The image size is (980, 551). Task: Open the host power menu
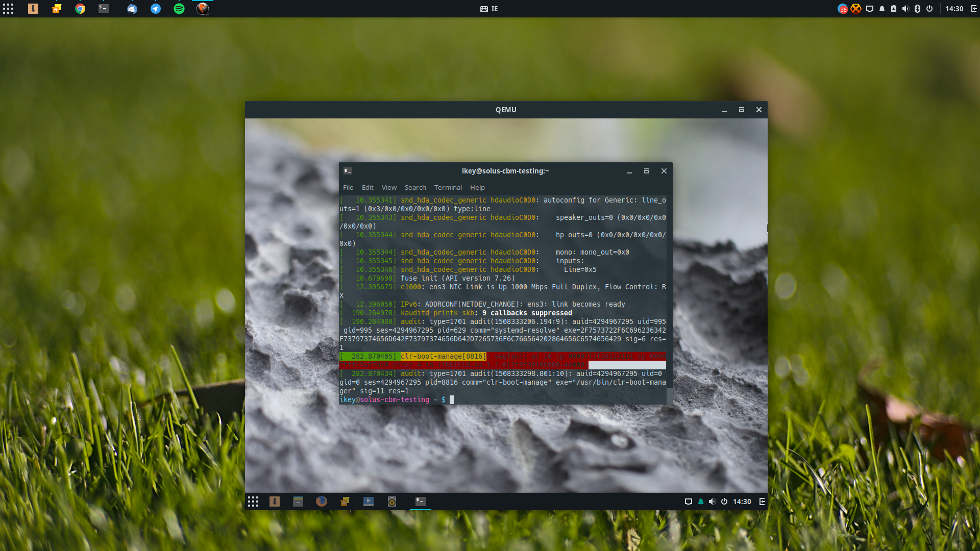[x=929, y=9]
